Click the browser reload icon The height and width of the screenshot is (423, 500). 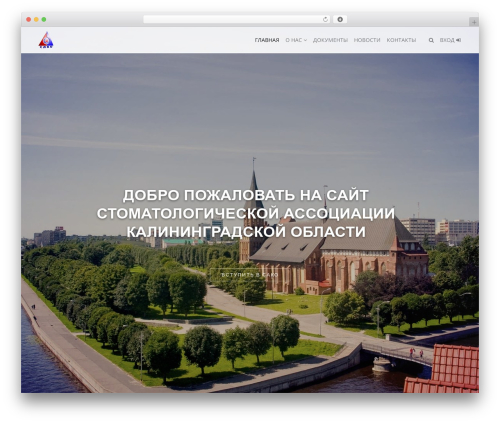pos(325,20)
